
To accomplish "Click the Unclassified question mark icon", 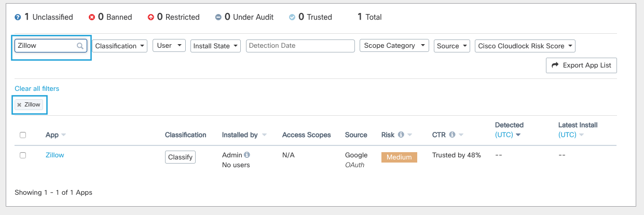I will (x=18, y=17).
